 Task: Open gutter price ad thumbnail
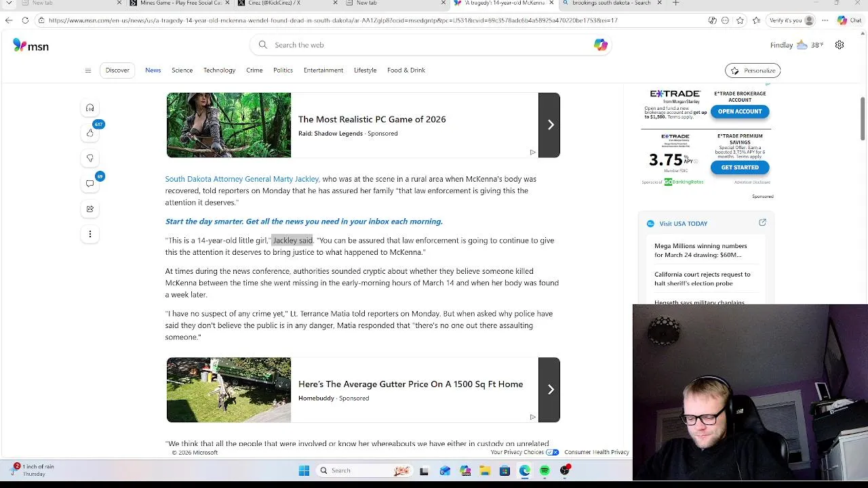(229, 390)
